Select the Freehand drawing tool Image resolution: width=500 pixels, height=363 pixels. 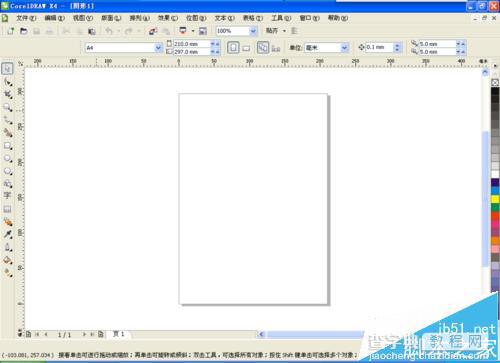point(8,120)
